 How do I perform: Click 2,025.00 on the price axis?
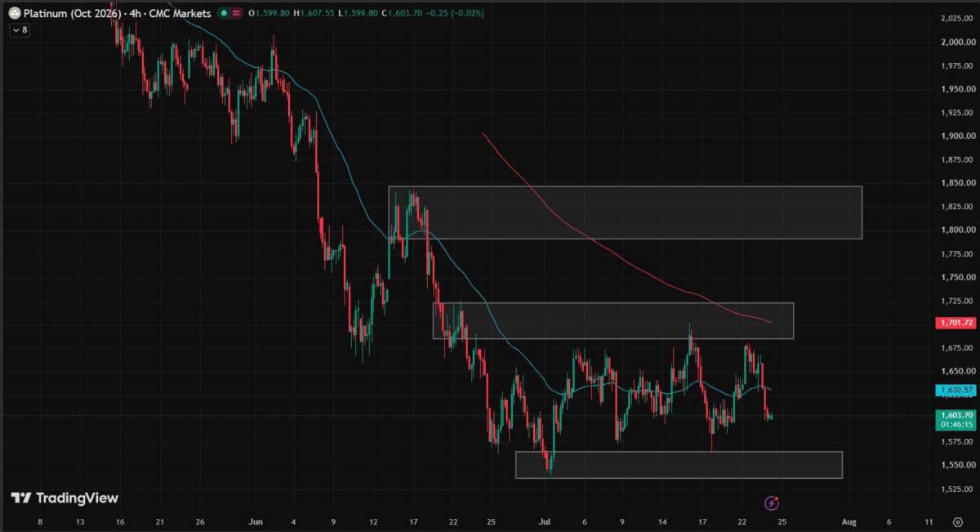click(957, 18)
